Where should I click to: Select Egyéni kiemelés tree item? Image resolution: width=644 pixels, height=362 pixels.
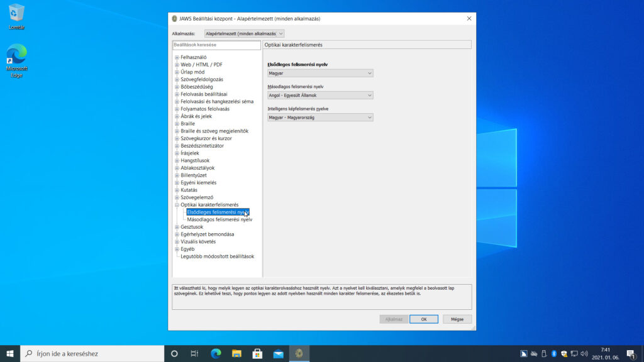point(198,183)
